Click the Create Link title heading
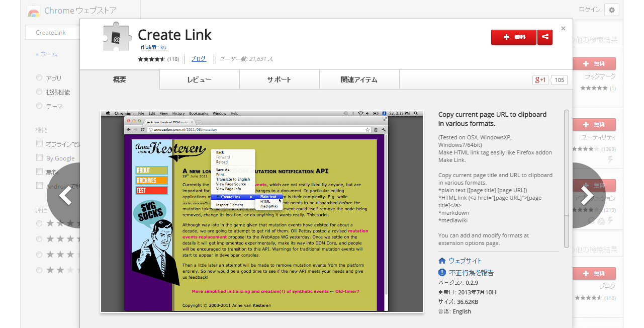This screenshot has height=328, width=644. pyautogui.click(x=174, y=35)
